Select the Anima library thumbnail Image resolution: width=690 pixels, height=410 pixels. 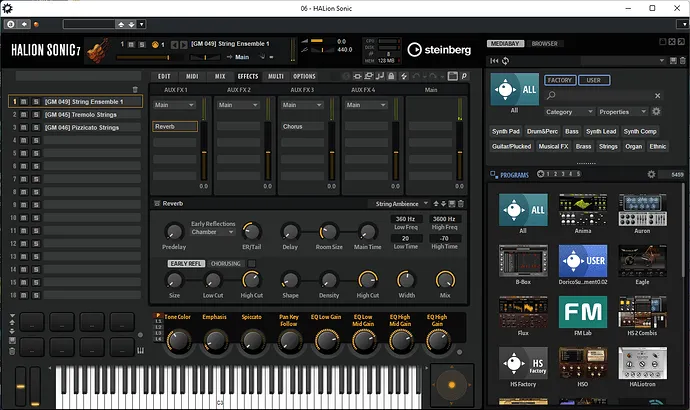tap(583, 210)
